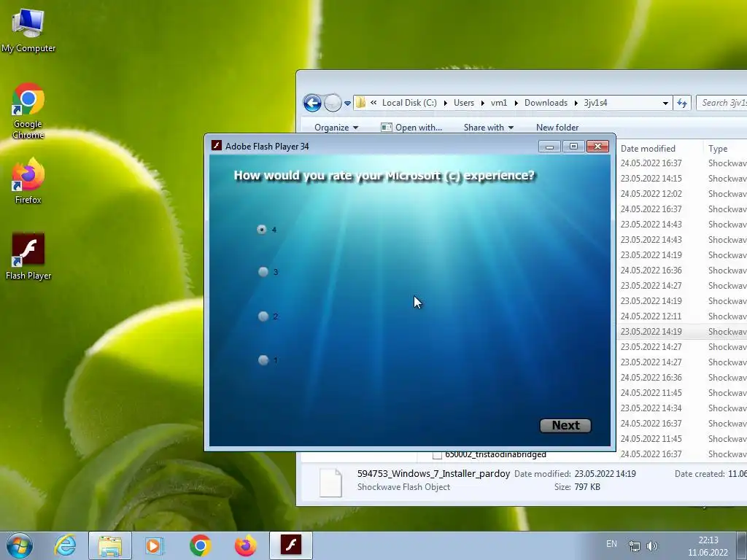Screen dimensions: 747x560
Task: Navigate to Downloads breadcrumb
Action: click(546, 103)
